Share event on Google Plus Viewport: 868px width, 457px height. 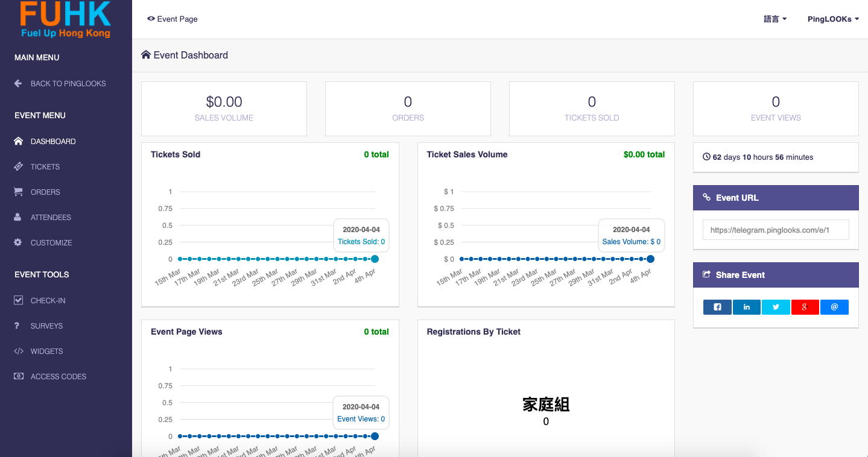[805, 307]
